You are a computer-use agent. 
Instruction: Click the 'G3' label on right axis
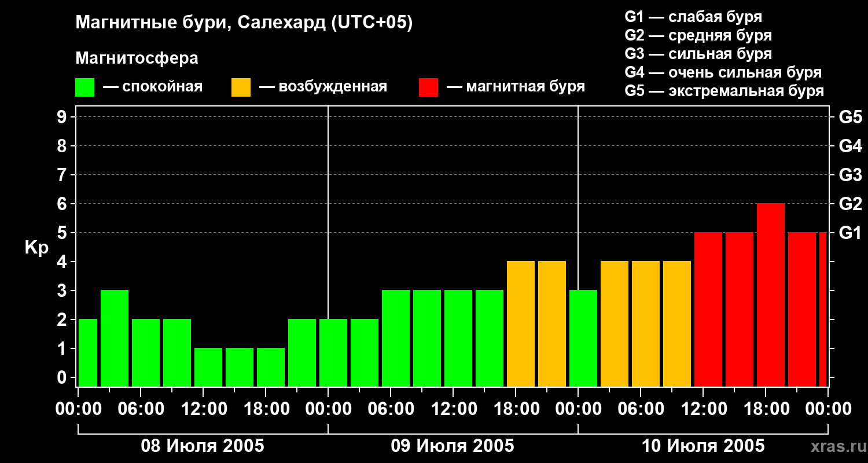point(851,175)
